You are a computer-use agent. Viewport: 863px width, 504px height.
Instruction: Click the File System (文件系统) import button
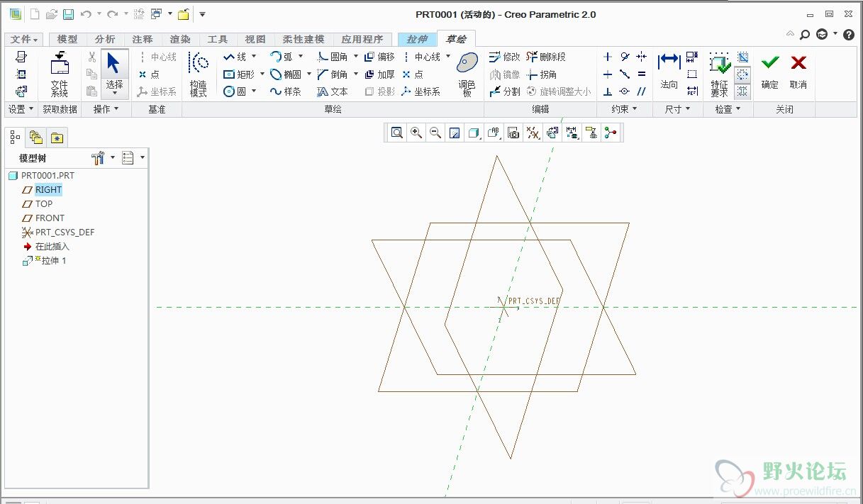point(60,74)
